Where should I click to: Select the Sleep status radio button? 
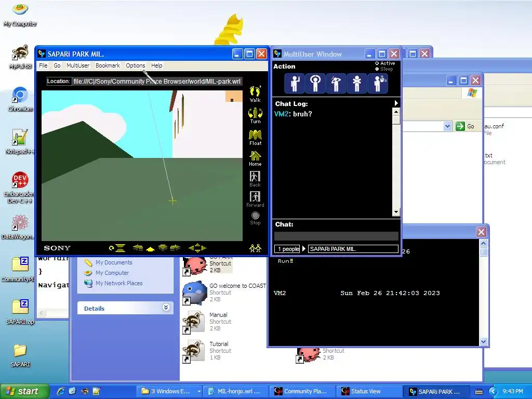tap(377, 69)
